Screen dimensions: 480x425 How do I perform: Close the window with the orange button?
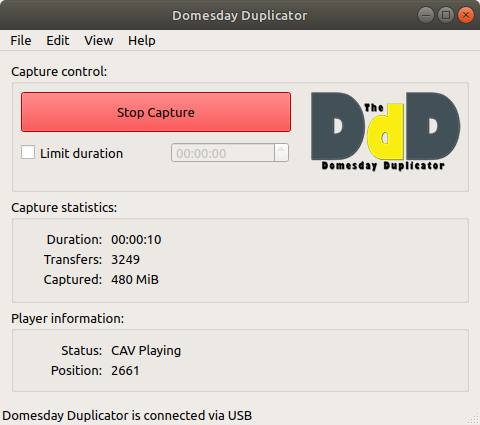coord(466,15)
